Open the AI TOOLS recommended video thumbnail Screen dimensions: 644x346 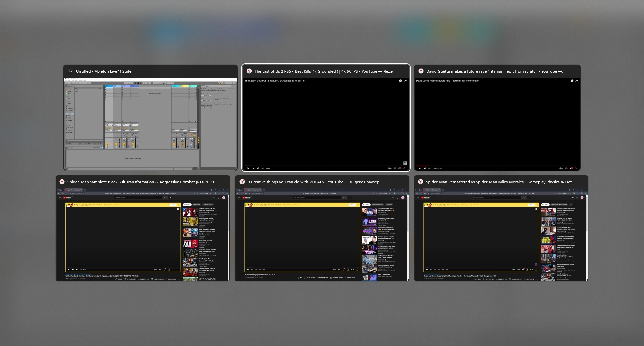click(369, 221)
